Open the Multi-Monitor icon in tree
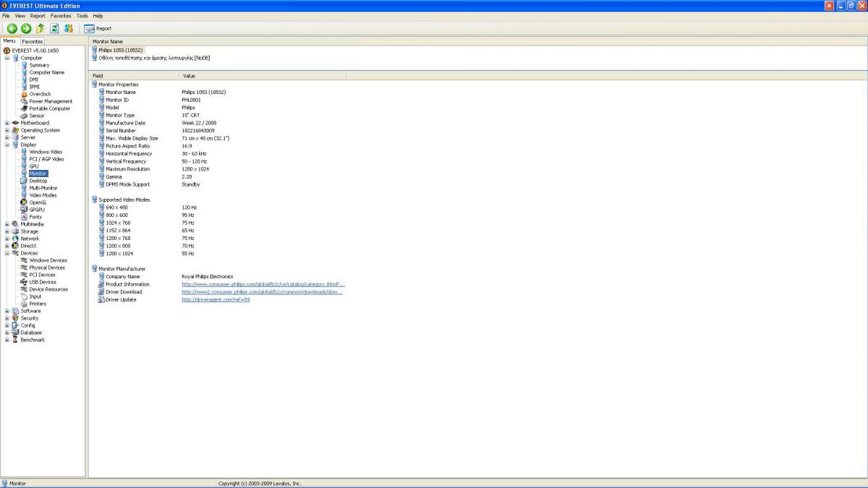This screenshot has width=868, height=488. [x=24, y=188]
